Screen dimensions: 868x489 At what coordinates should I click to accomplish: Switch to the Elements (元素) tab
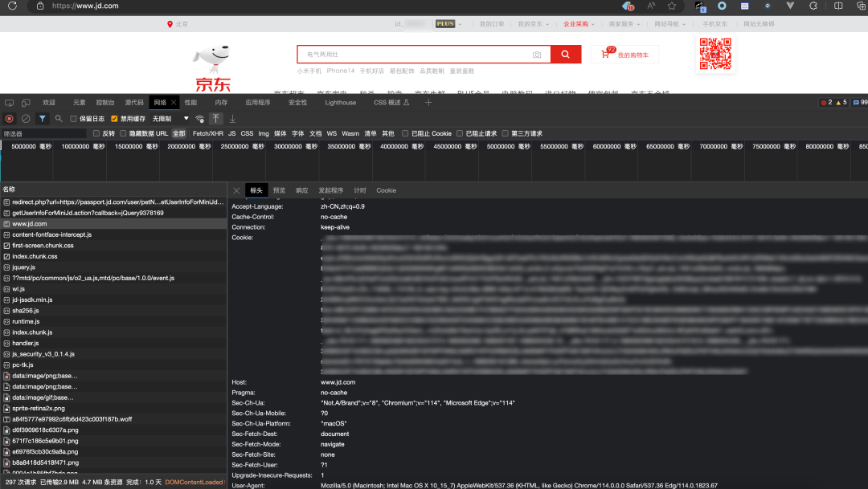pos(79,102)
